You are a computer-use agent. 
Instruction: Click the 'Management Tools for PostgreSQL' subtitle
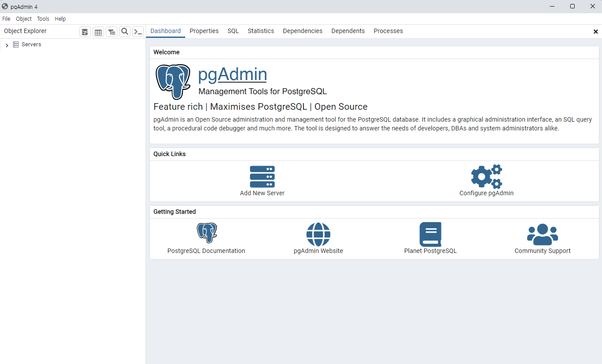point(263,92)
